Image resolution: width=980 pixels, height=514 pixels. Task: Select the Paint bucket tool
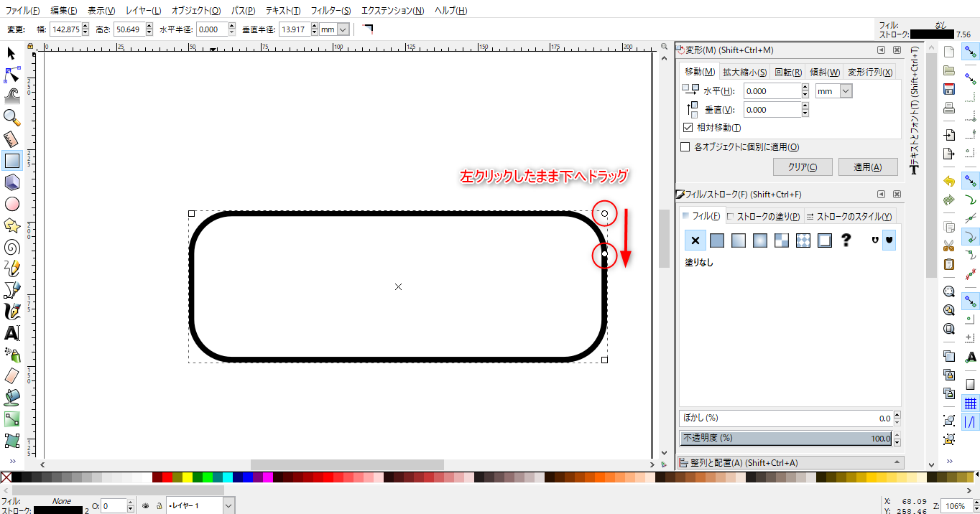pyautogui.click(x=11, y=397)
